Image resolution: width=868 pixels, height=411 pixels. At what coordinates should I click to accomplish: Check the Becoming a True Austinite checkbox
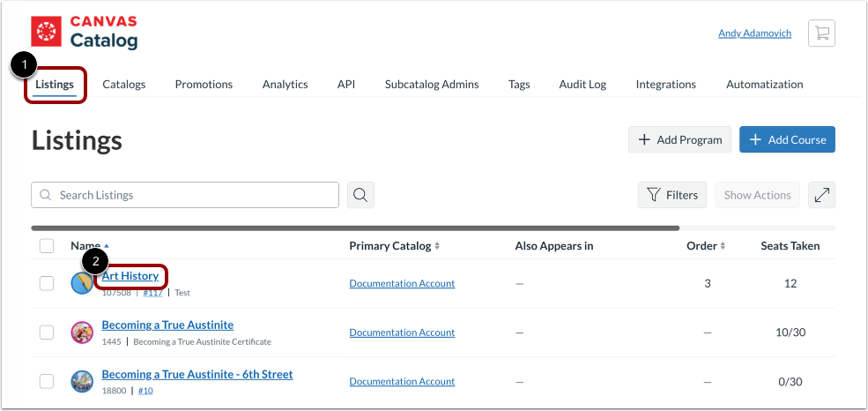[x=47, y=333]
